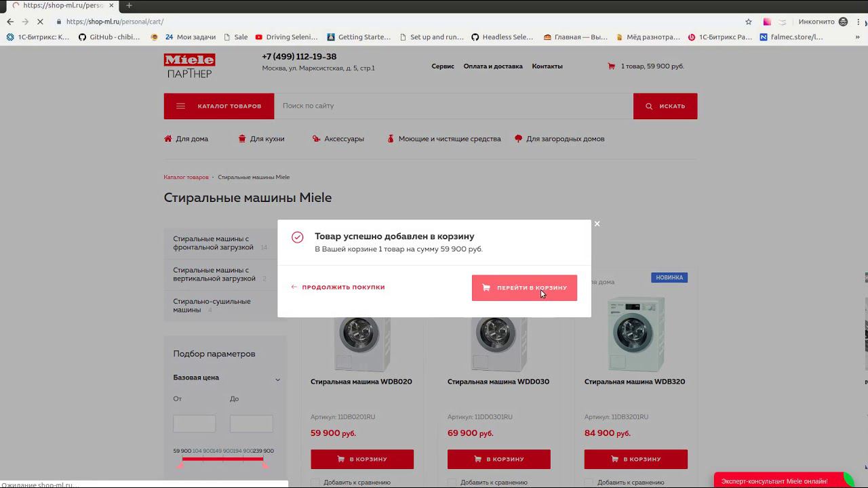Click the left price slider handle

click(180, 465)
